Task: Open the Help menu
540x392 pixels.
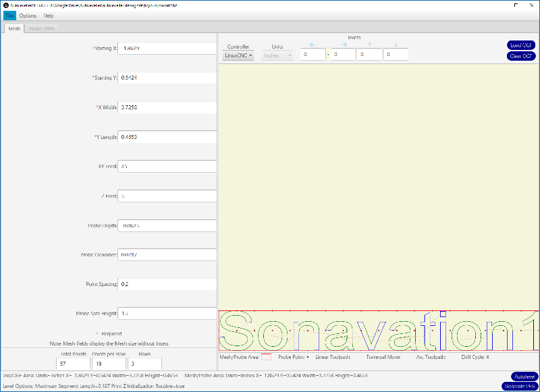Action: point(49,16)
